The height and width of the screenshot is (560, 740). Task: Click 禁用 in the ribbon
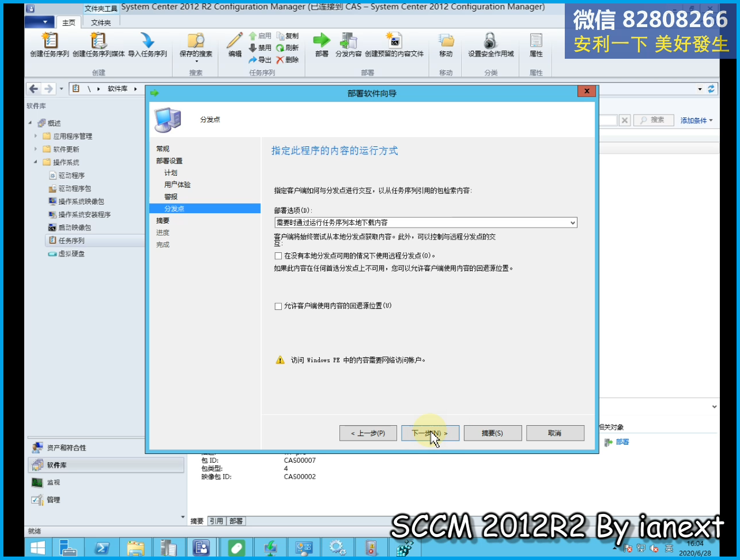coord(260,48)
